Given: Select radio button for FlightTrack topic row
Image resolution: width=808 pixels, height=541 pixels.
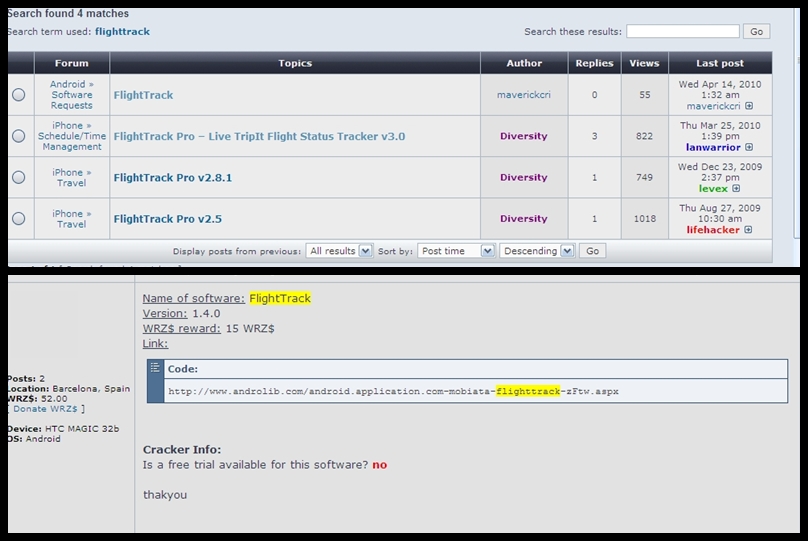Looking at the screenshot, I should [x=19, y=95].
